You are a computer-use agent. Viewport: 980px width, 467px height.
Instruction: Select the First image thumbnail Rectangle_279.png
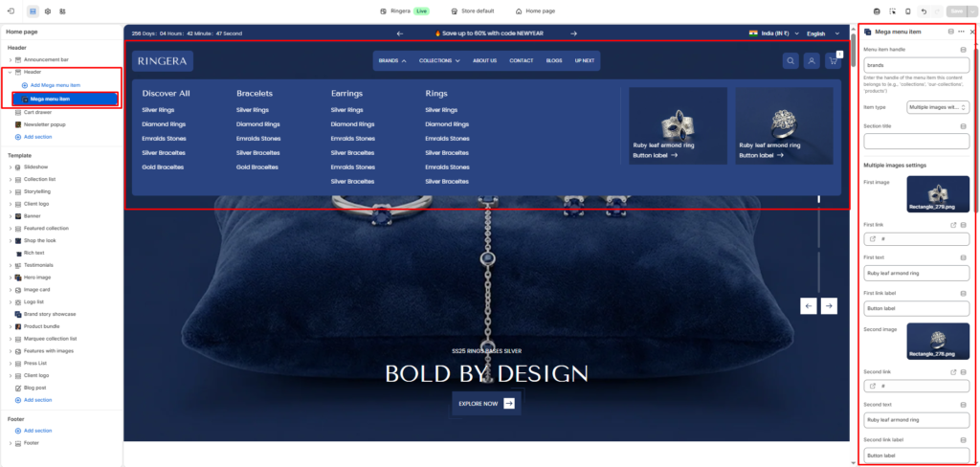(x=937, y=194)
